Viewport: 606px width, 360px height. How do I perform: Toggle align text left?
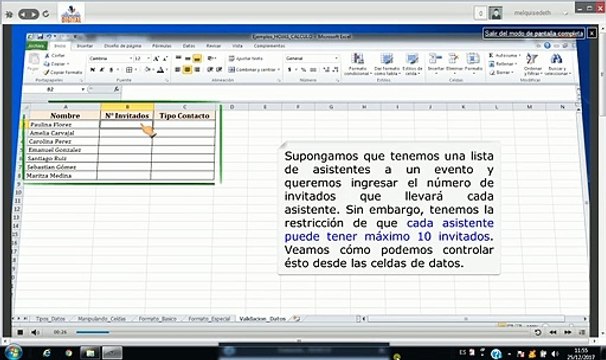point(177,70)
